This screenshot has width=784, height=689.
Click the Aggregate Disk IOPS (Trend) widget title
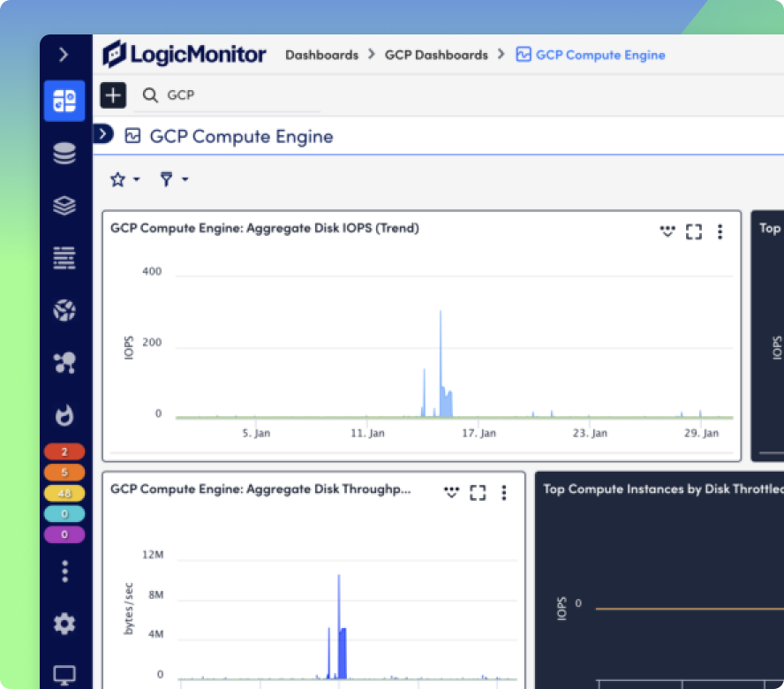265,228
